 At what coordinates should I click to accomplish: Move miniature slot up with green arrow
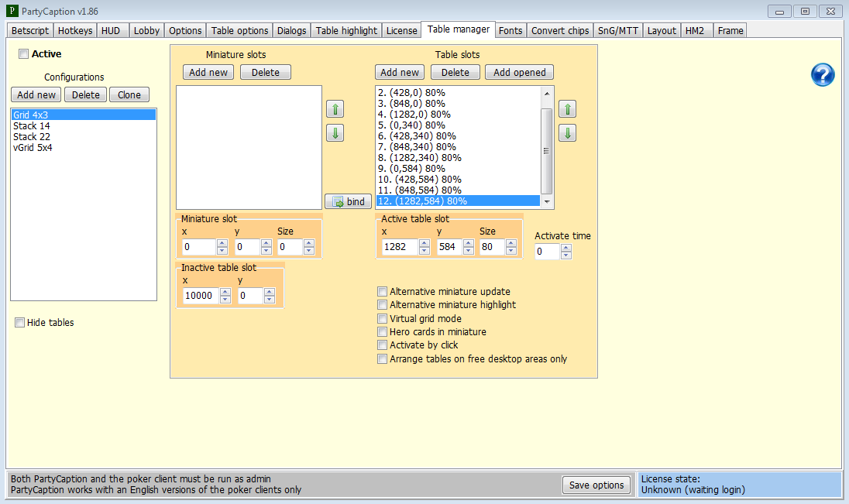335,109
